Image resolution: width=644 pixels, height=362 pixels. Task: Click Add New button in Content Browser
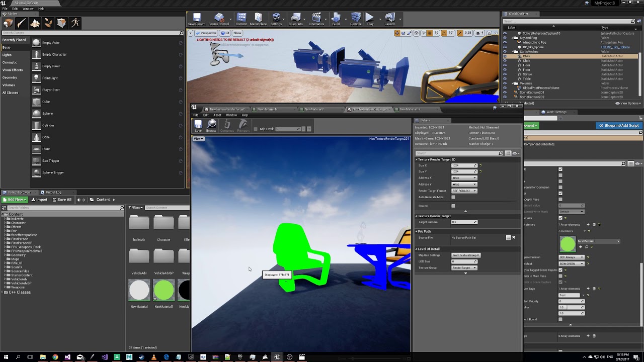point(14,200)
